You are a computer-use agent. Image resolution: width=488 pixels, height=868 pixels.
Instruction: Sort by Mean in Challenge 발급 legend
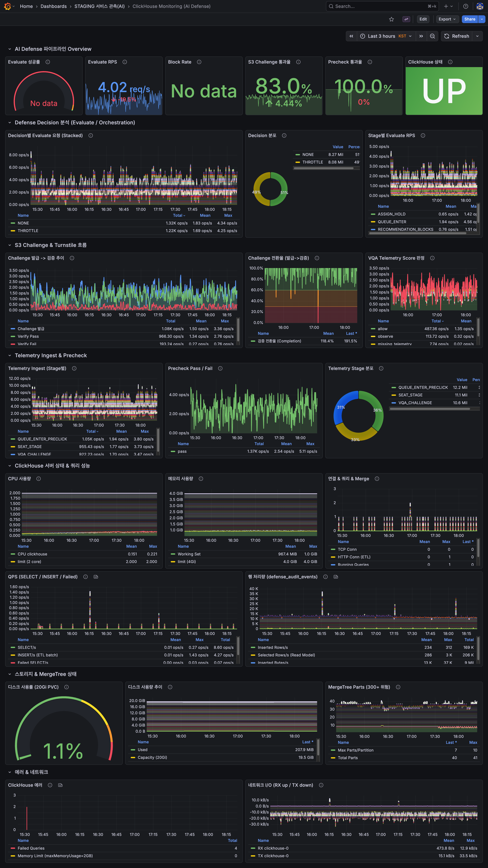(201, 321)
